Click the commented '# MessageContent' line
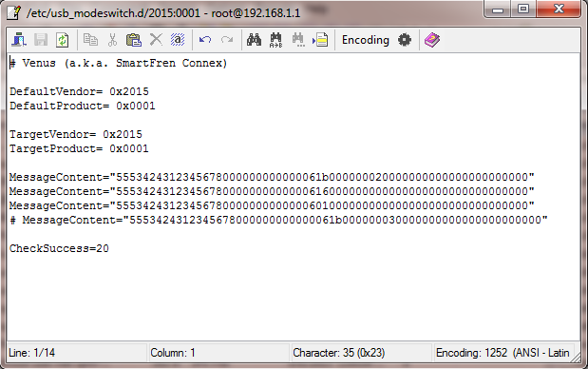The width and height of the screenshot is (588, 369). point(278,220)
